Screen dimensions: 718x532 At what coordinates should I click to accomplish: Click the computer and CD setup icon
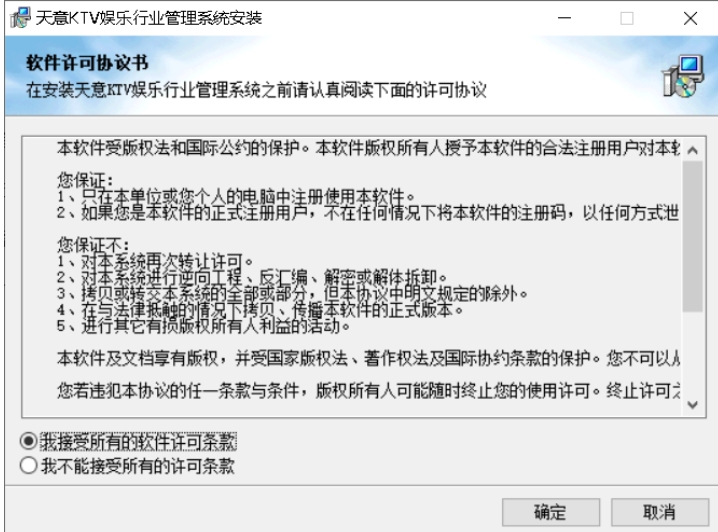coord(682,76)
